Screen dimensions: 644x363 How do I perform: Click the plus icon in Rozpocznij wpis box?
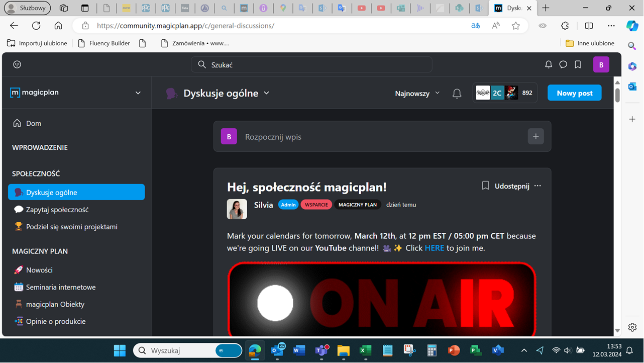point(535,136)
